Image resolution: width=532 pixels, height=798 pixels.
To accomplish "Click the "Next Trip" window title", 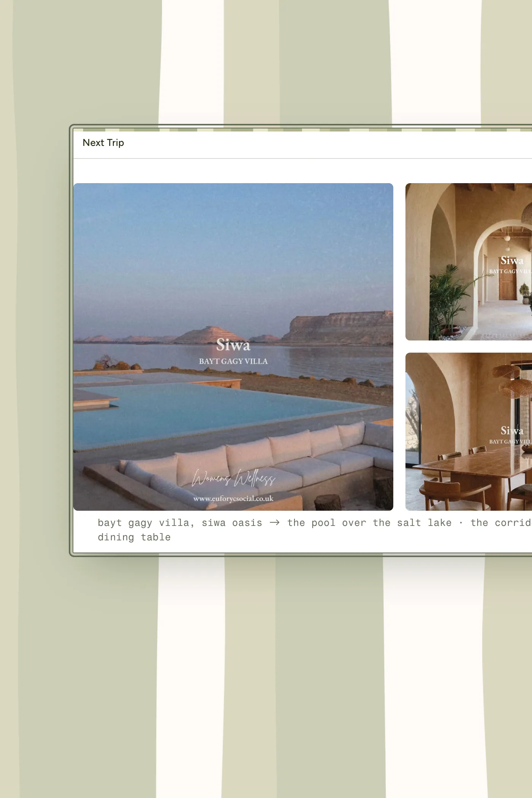I will [x=103, y=143].
